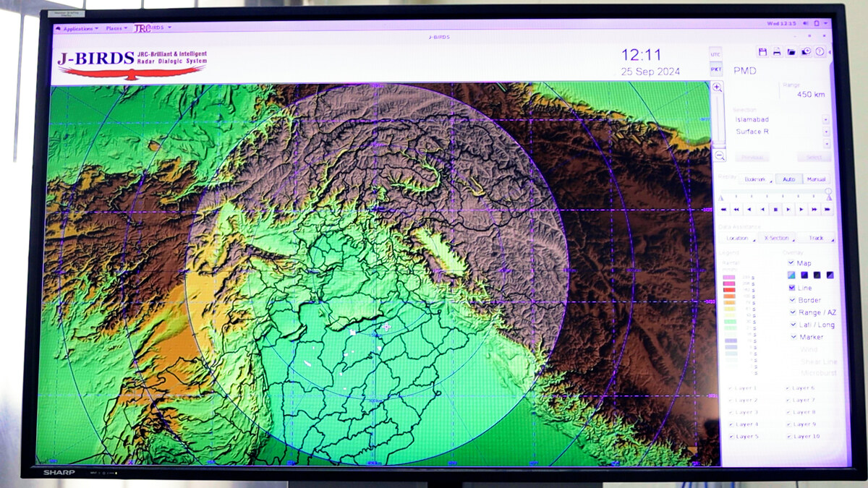Open the folder icon in toolbar
The image size is (868, 488).
[791, 52]
